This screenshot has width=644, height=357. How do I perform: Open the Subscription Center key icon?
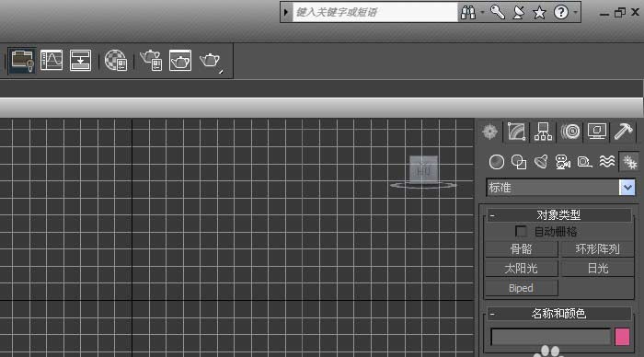tap(498, 12)
